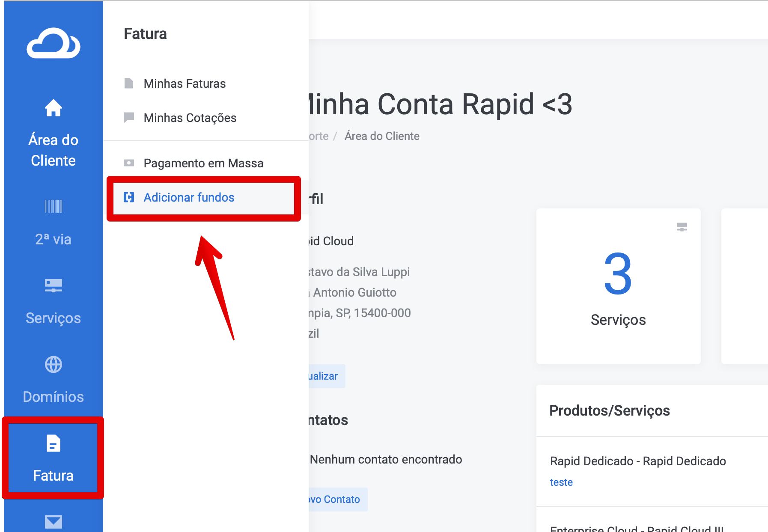This screenshot has height=532, width=768.
Task: Click the cloud logo in sidebar
Action: point(54,43)
